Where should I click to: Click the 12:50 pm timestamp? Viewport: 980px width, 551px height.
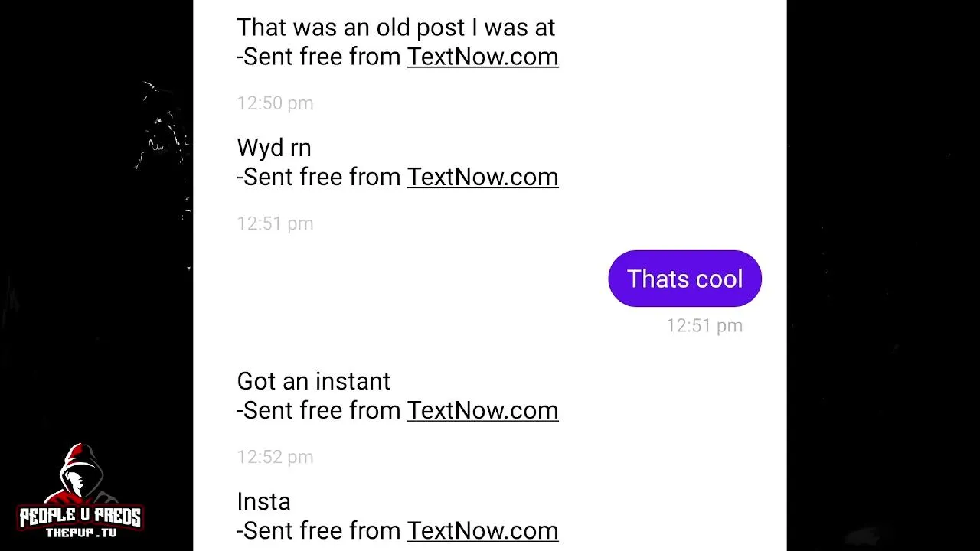(275, 103)
